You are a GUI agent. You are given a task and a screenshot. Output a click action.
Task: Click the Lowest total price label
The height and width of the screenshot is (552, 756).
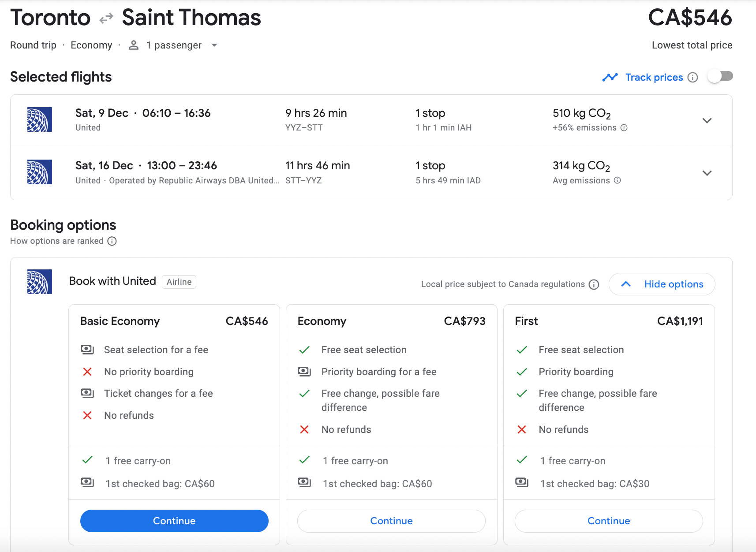(x=692, y=45)
